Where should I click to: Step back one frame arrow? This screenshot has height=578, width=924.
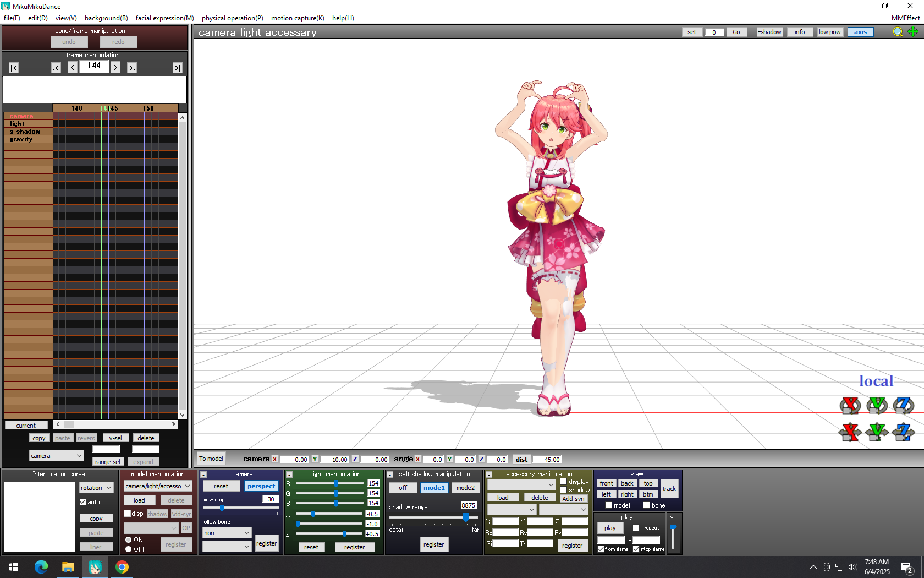tap(73, 68)
